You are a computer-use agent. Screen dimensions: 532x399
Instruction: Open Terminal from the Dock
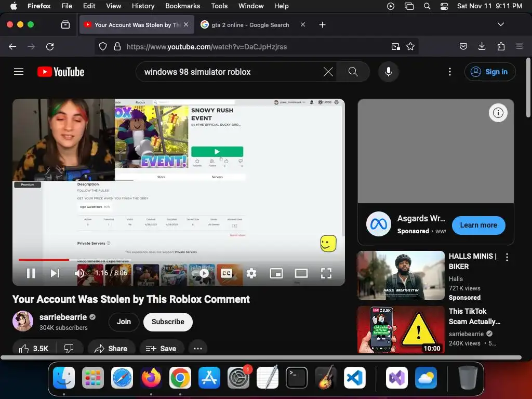pyautogui.click(x=297, y=378)
